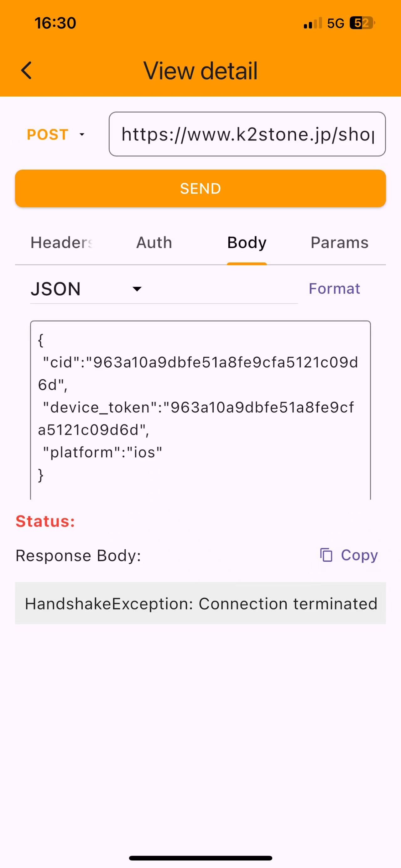
Task: Tap the back arrow icon
Action: 26,71
